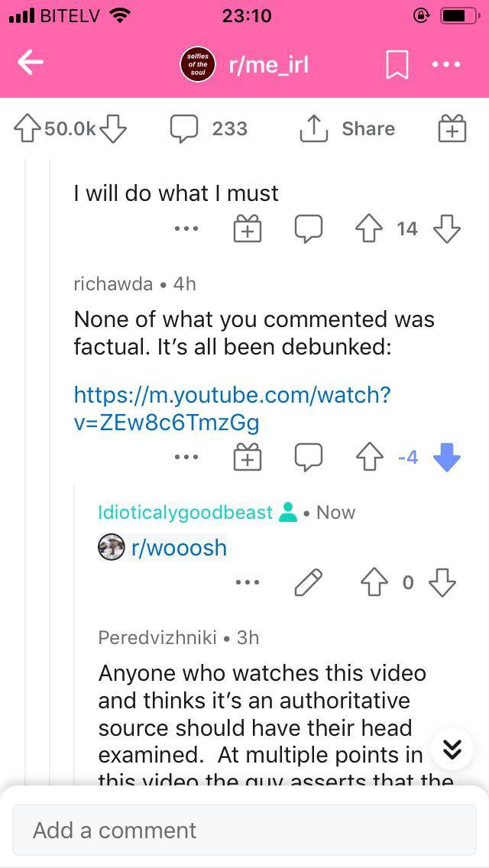Edit the r/wooosh comment with pencil icon

(309, 583)
